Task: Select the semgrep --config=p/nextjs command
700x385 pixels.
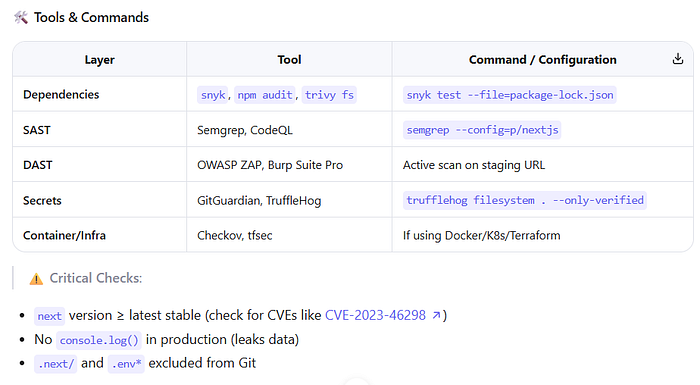Action: (x=482, y=130)
